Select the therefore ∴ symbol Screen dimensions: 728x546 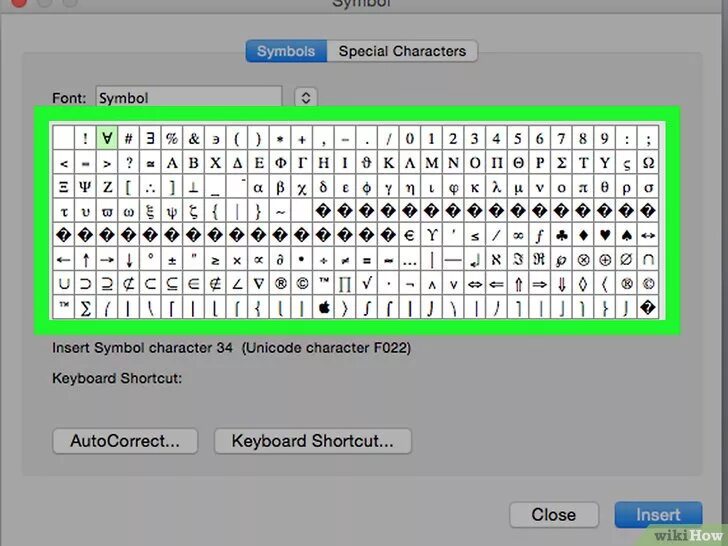click(x=150, y=187)
